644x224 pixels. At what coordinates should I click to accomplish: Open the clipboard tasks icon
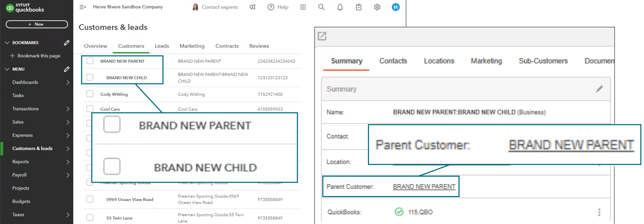click(358, 7)
